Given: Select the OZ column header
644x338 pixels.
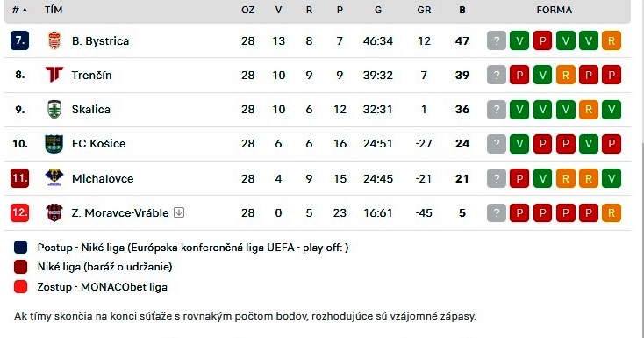Looking at the screenshot, I should point(248,10).
